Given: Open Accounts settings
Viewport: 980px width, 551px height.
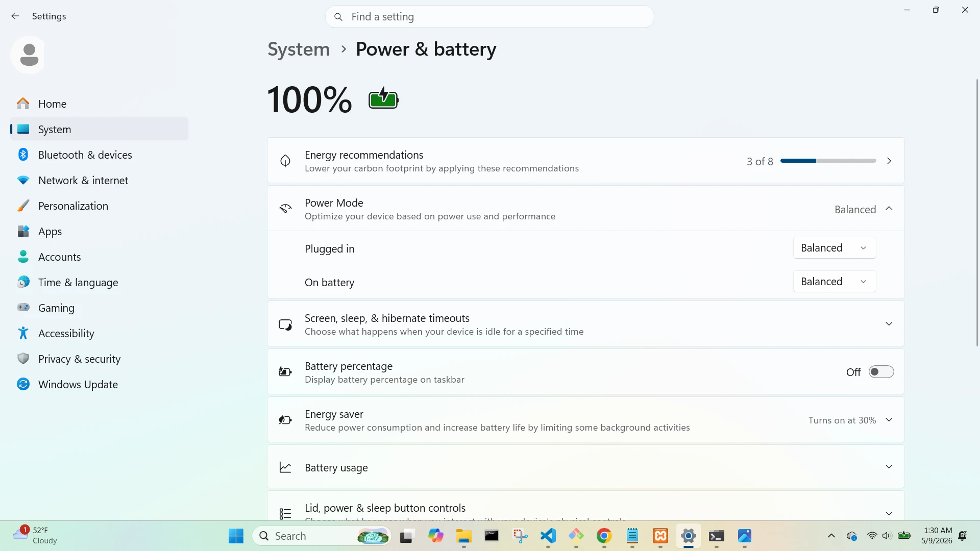Looking at the screenshot, I should (100, 257).
